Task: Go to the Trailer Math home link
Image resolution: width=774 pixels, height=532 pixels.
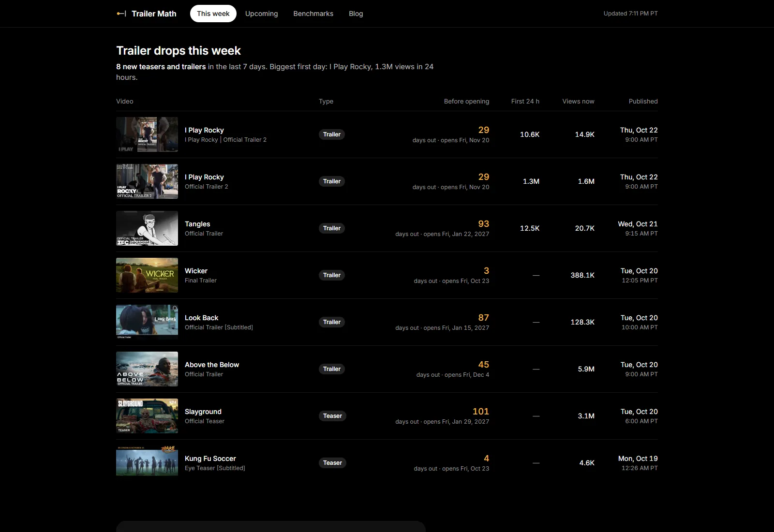Action: click(147, 14)
